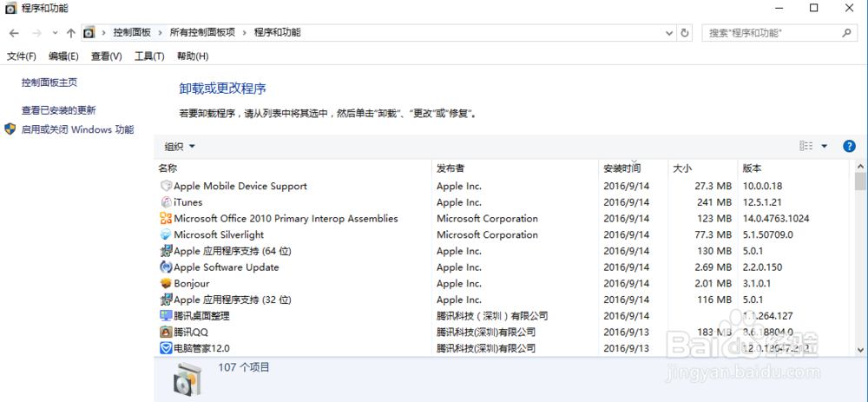
Task: Click the 107 个项目 status text
Action: point(244,367)
